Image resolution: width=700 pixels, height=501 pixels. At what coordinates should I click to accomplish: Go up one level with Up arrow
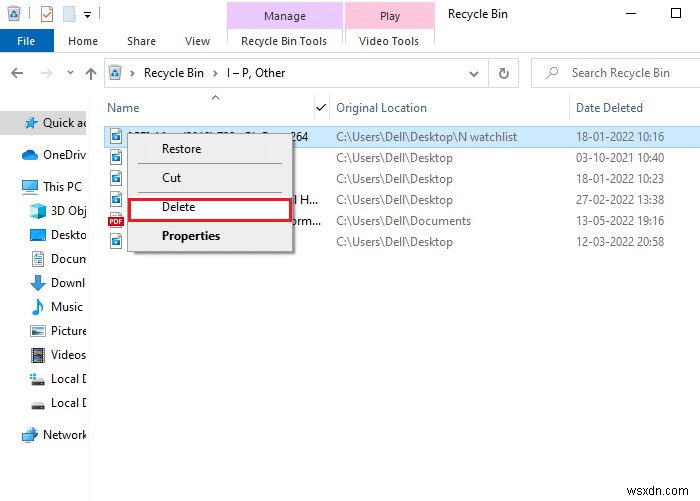click(91, 73)
